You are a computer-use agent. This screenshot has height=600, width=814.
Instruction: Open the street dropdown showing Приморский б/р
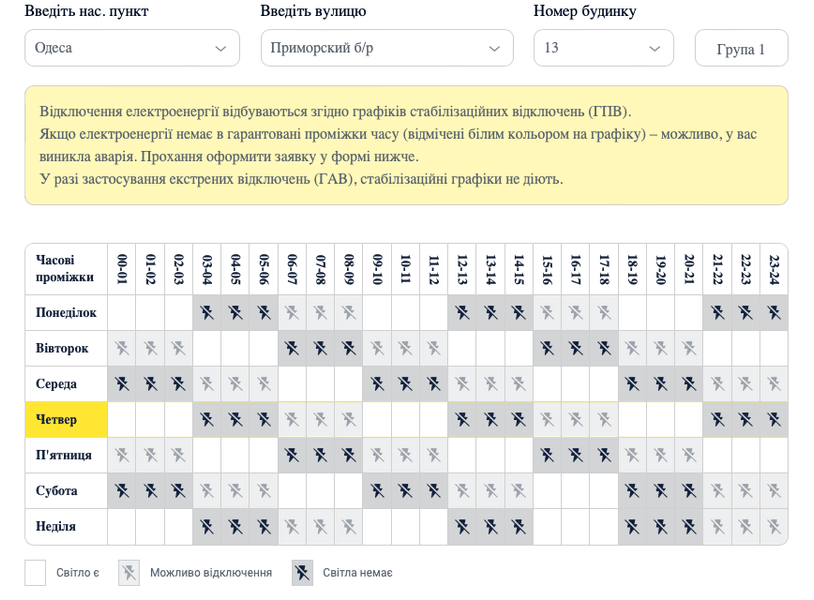(386, 47)
